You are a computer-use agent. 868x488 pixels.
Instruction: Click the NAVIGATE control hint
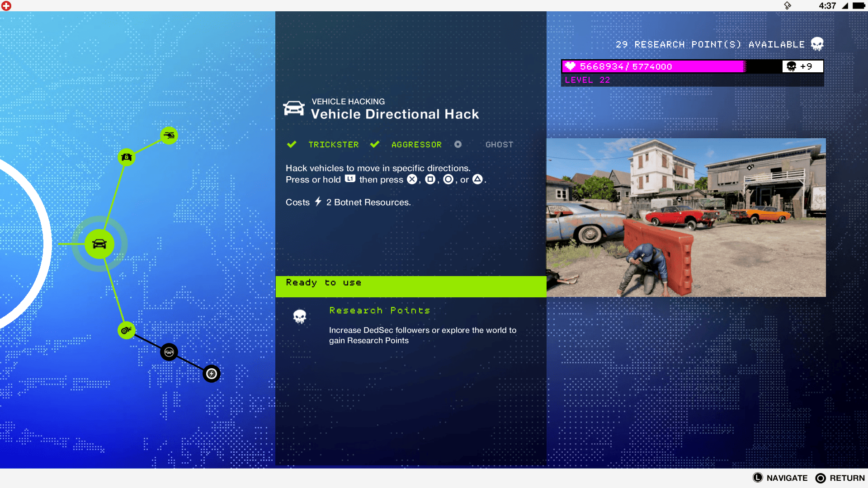coord(780,478)
